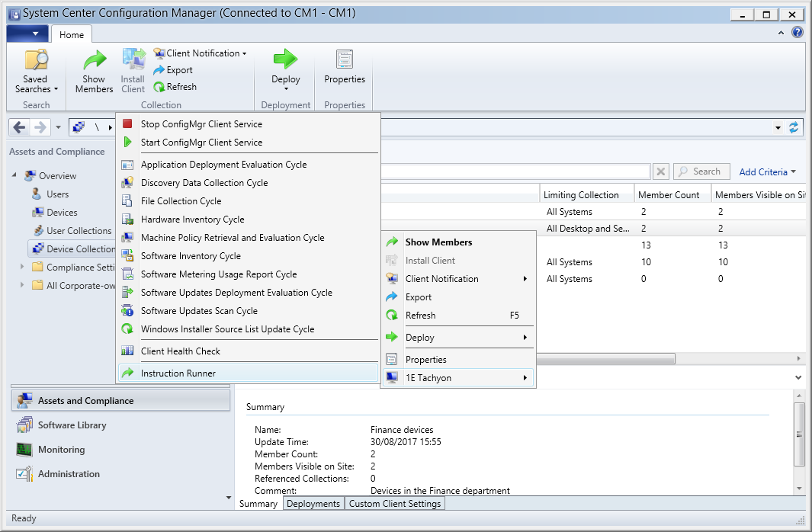Viewport: 812px width, 532px height.
Task: Open the Add Criteria dropdown
Action: click(x=767, y=171)
